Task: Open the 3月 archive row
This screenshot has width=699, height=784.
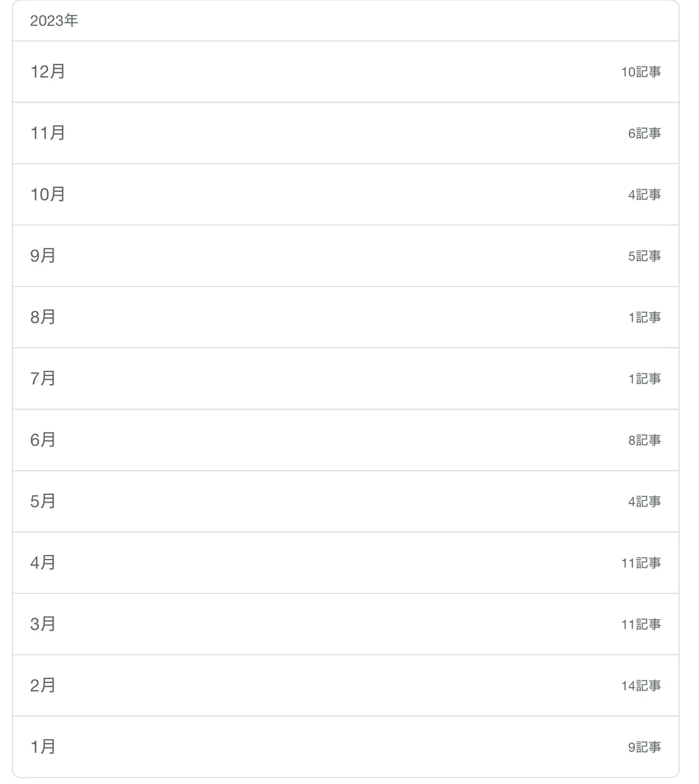Action: tap(345, 624)
